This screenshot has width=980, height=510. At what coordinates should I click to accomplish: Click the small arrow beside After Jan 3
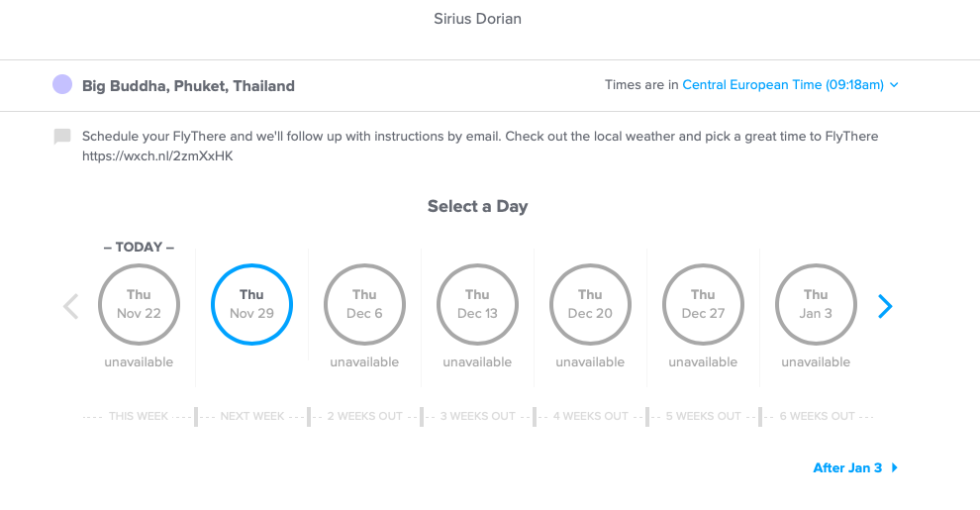point(895,467)
